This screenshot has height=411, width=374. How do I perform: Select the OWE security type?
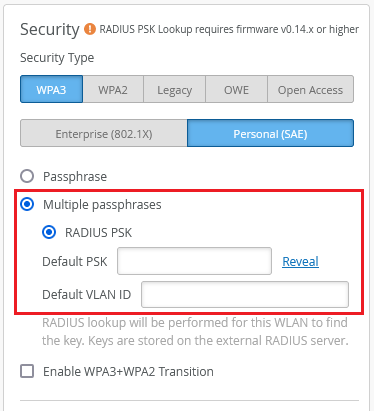click(236, 89)
